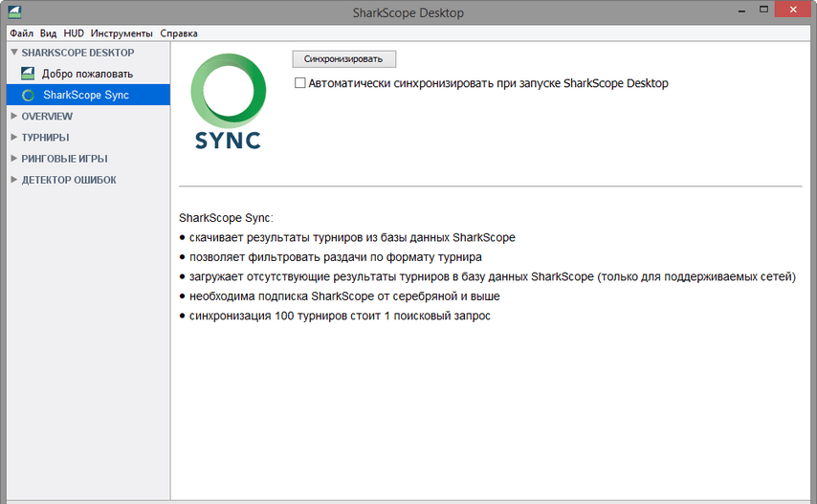Click the OVERVIEW section label
The height and width of the screenshot is (504, 817).
[x=47, y=116]
